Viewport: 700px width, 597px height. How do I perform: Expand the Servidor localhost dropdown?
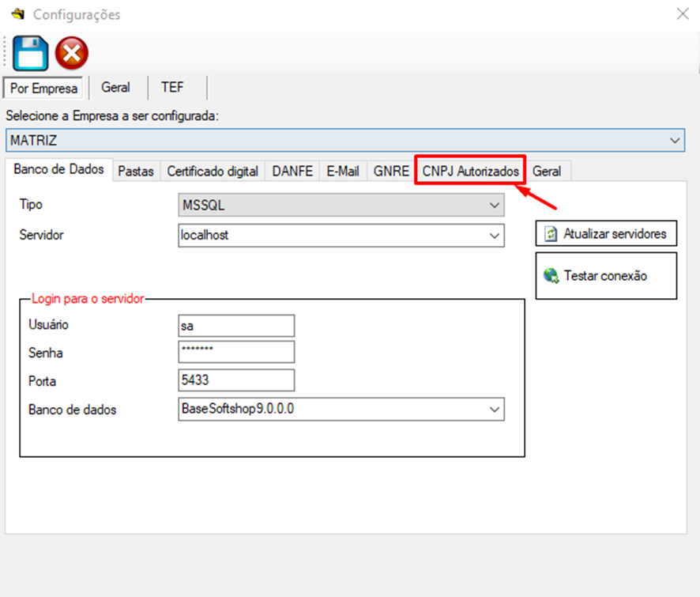point(495,236)
